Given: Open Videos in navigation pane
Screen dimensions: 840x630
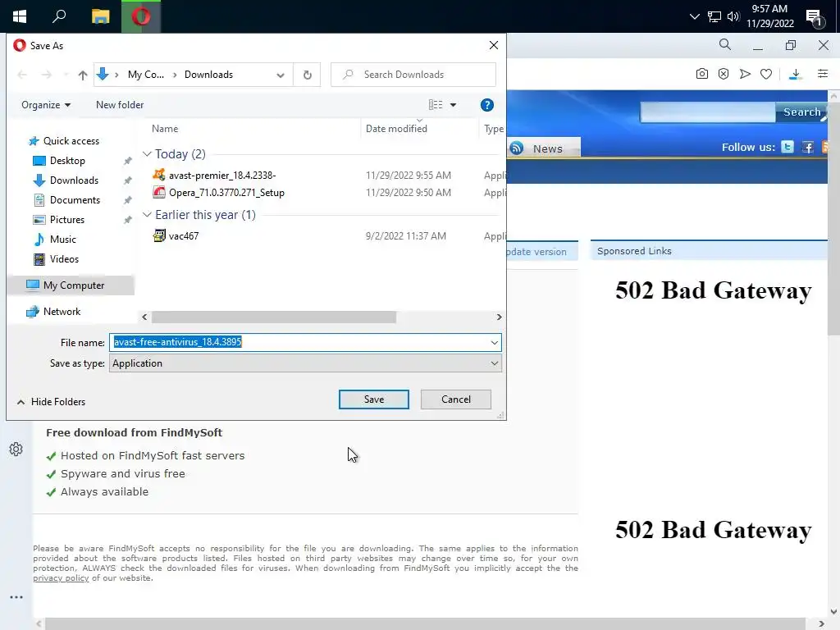Looking at the screenshot, I should 64,258.
